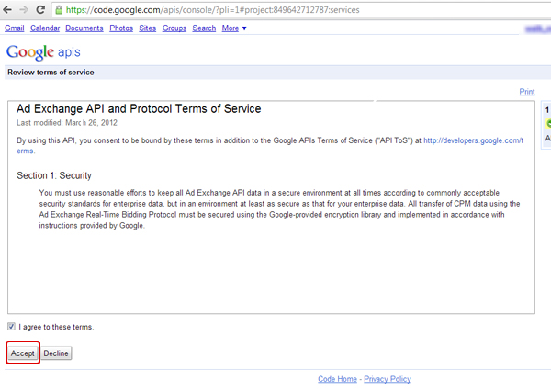Open the Sites link

click(x=147, y=28)
